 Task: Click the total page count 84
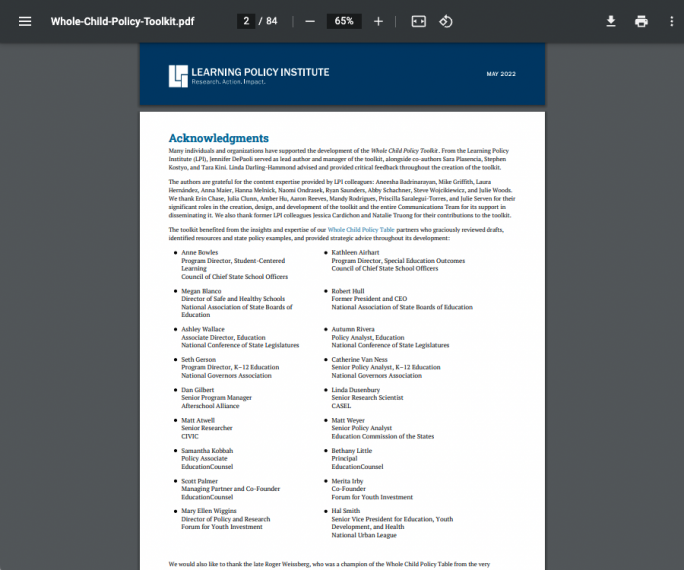(x=272, y=21)
